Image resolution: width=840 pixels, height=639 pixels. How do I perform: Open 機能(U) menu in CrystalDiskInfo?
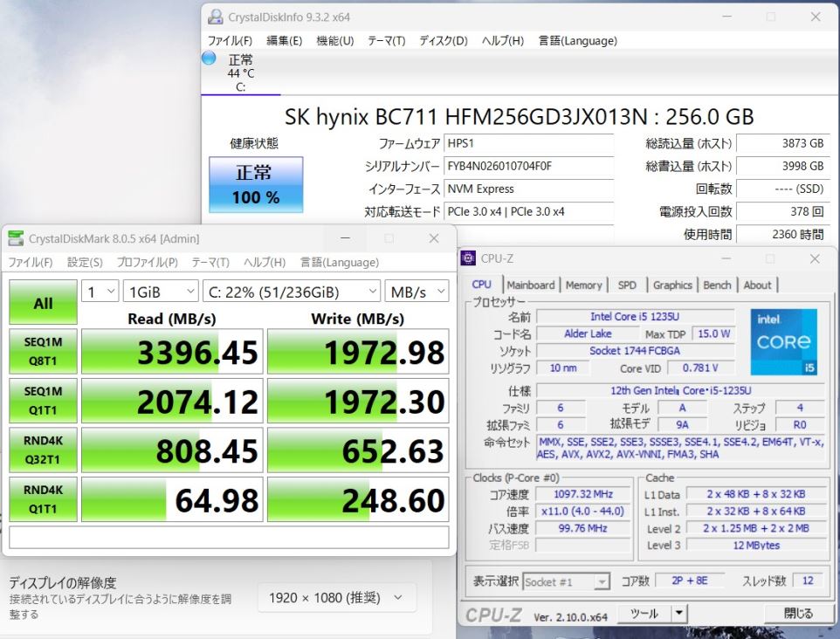(x=334, y=41)
